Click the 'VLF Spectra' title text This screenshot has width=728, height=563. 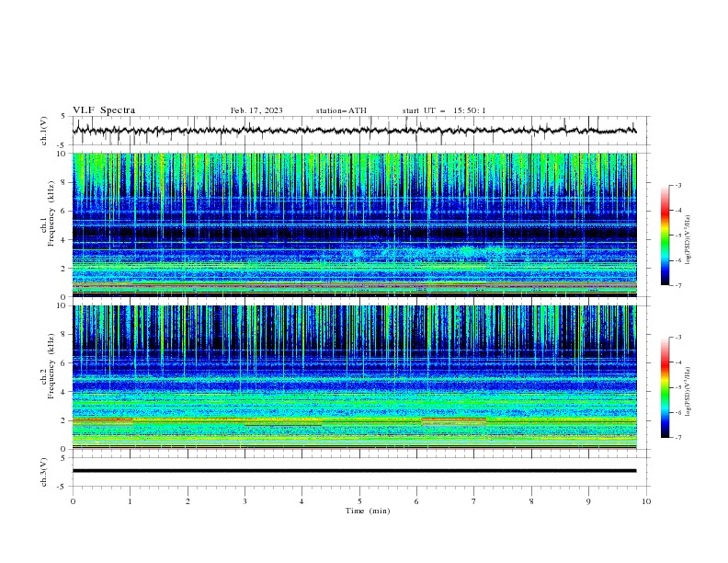tap(104, 110)
